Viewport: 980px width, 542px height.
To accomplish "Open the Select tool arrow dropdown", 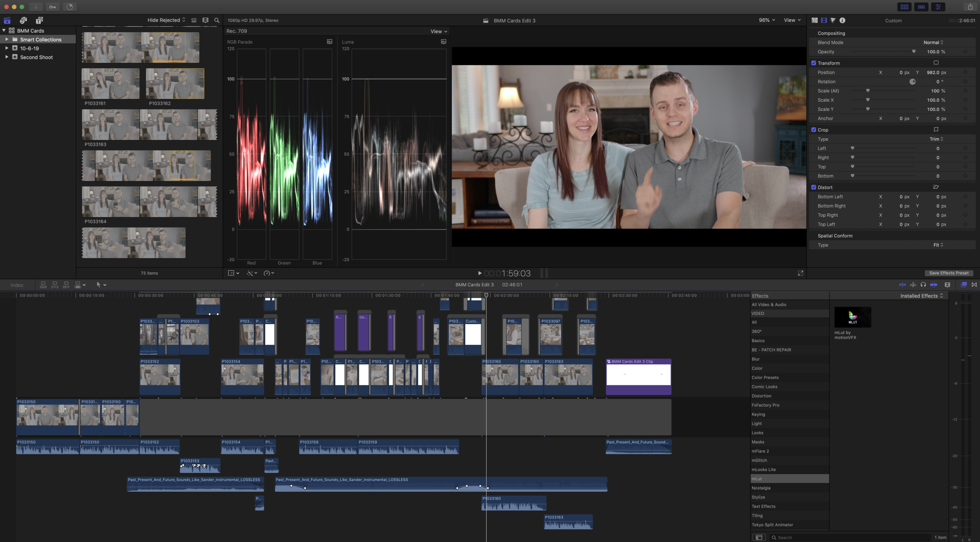I will [x=101, y=285].
